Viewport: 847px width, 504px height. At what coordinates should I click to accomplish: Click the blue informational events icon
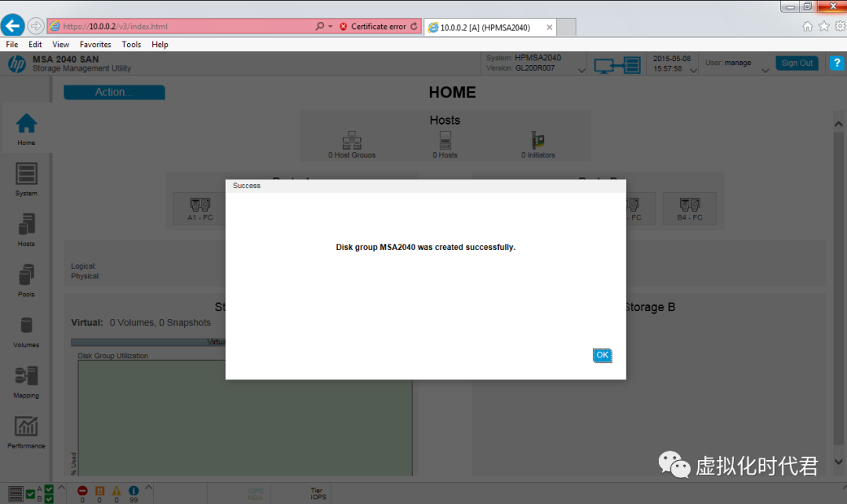point(133,491)
